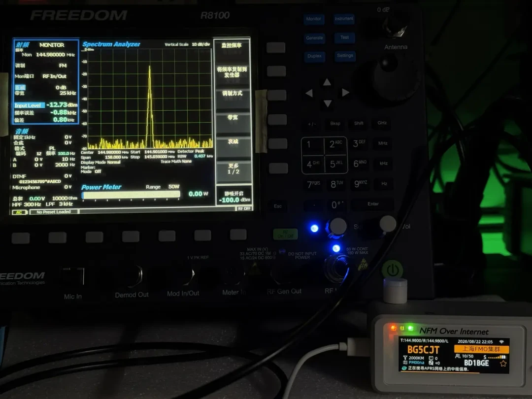Tap the S signal strength bar on the NFM device
This screenshot has height=399, width=532.
pyautogui.click(x=495, y=357)
